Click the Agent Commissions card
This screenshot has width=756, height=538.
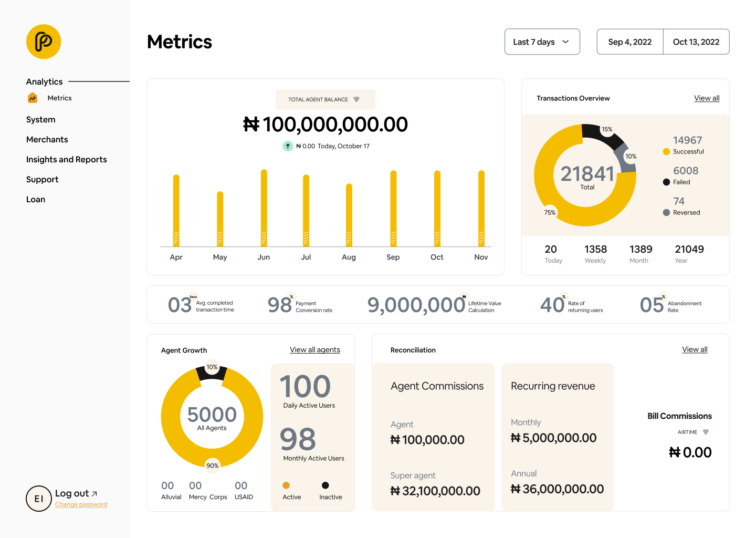point(433,437)
